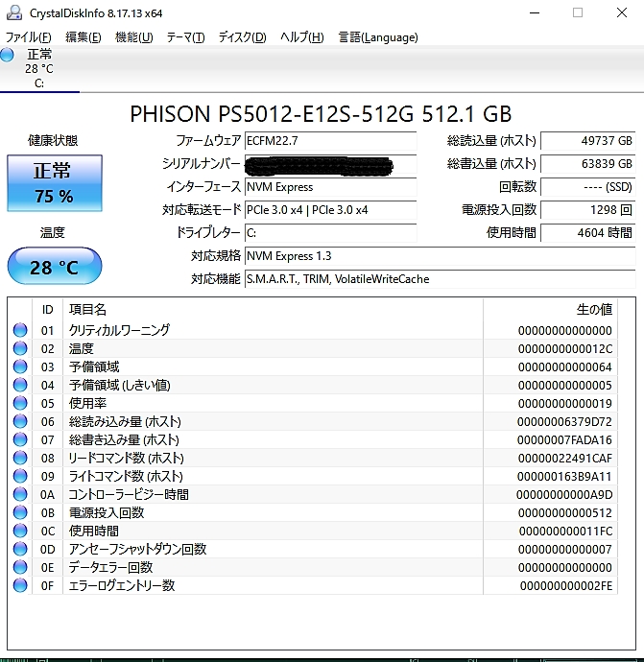
Task: Click status orb for リードコマンド数 row
Action: pyautogui.click(x=20, y=458)
